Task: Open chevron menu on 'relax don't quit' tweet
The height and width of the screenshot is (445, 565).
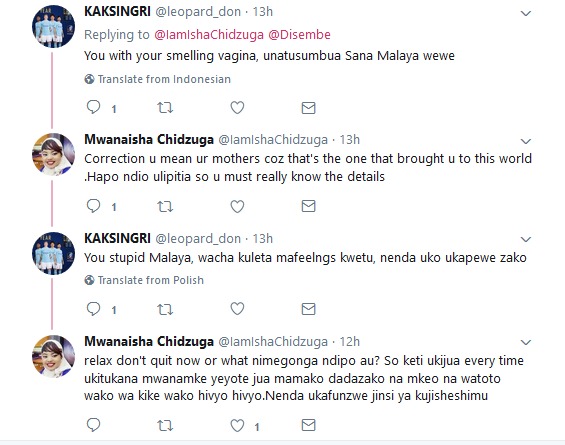Action: (526, 342)
